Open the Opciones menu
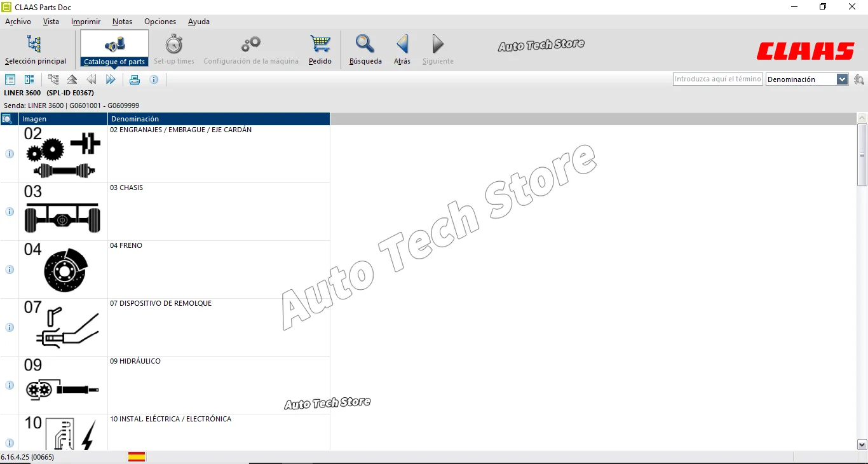 (x=160, y=22)
